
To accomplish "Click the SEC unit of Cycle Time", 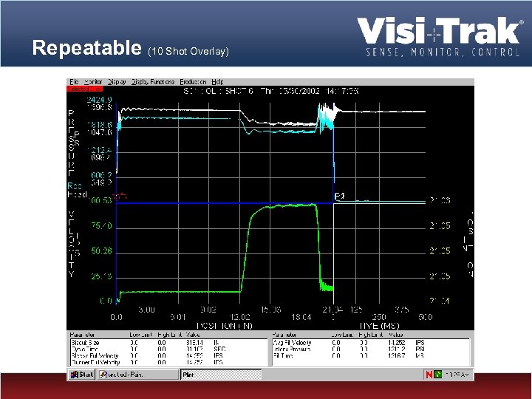I will tap(220, 349).
